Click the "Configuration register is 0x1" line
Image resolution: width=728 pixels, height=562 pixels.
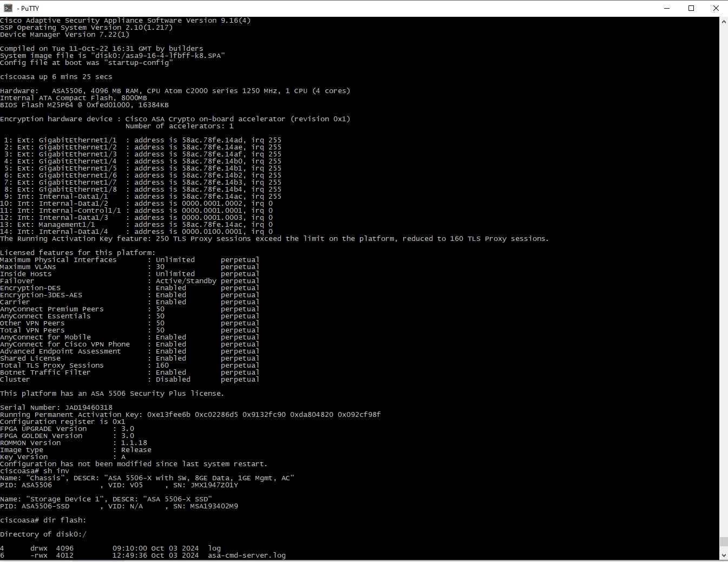[x=63, y=422]
